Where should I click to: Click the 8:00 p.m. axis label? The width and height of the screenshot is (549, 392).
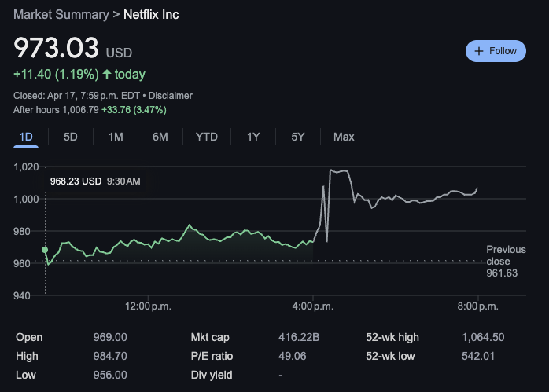point(477,306)
